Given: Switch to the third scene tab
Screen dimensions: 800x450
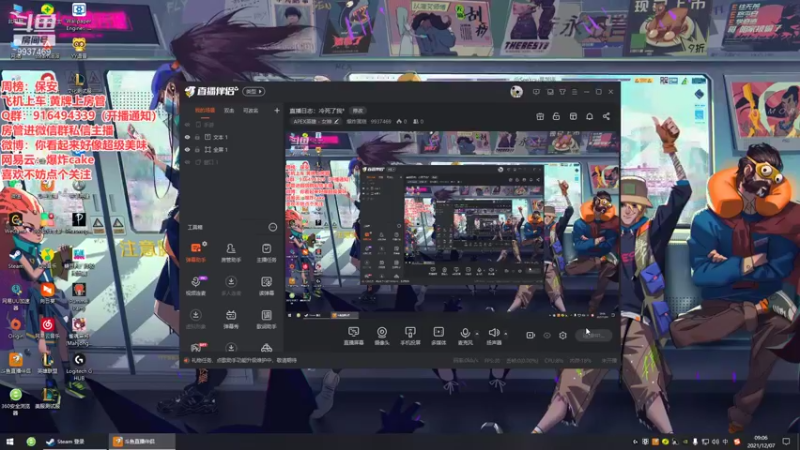Looking at the screenshot, I should click(250, 111).
